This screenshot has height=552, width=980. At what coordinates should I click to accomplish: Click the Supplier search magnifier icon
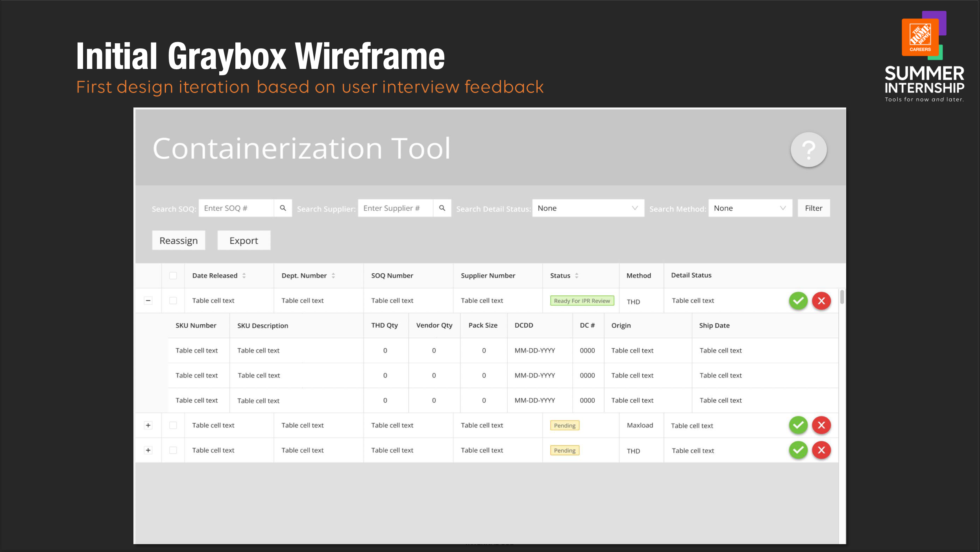click(442, 208)
